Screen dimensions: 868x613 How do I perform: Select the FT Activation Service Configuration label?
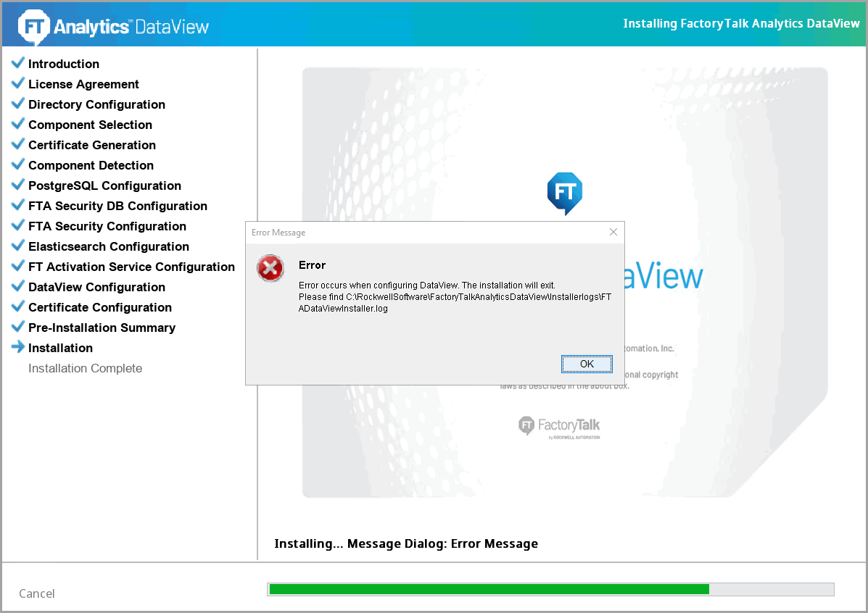pos(132,267)
